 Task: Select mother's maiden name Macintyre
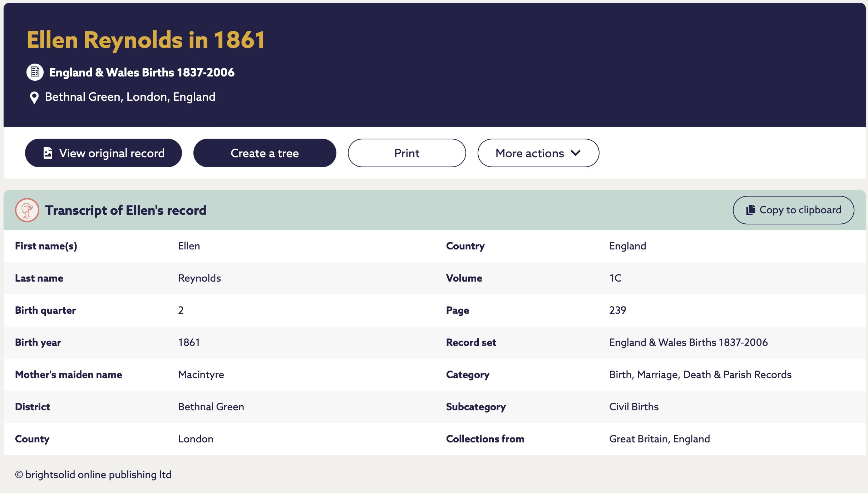point(201,375)
